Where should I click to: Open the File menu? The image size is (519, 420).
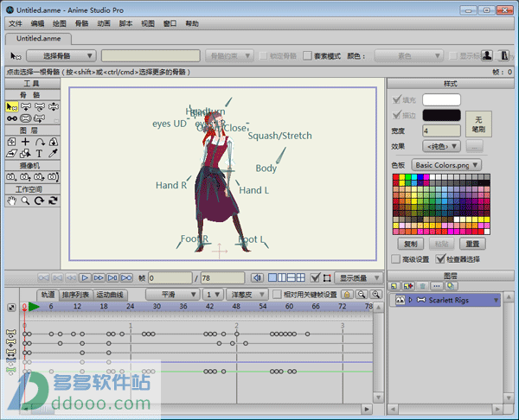pos(16,23)
